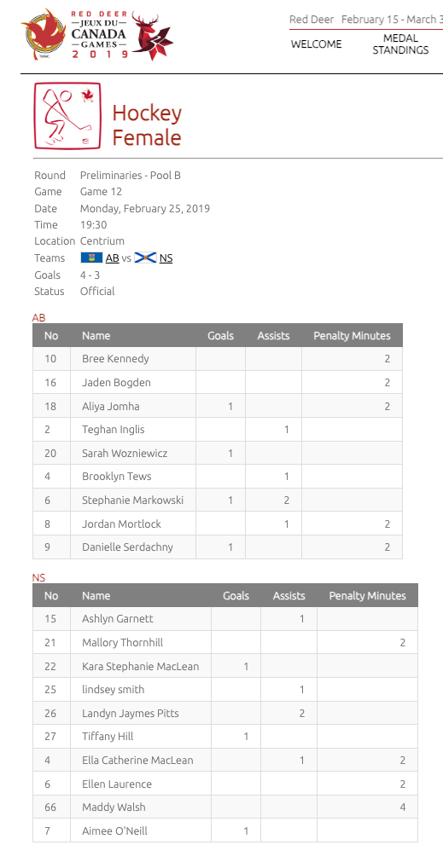Click the Goals column header in AB table
Image resolution: width=443 pixels, height=868 pixels.
click(221, 335)
